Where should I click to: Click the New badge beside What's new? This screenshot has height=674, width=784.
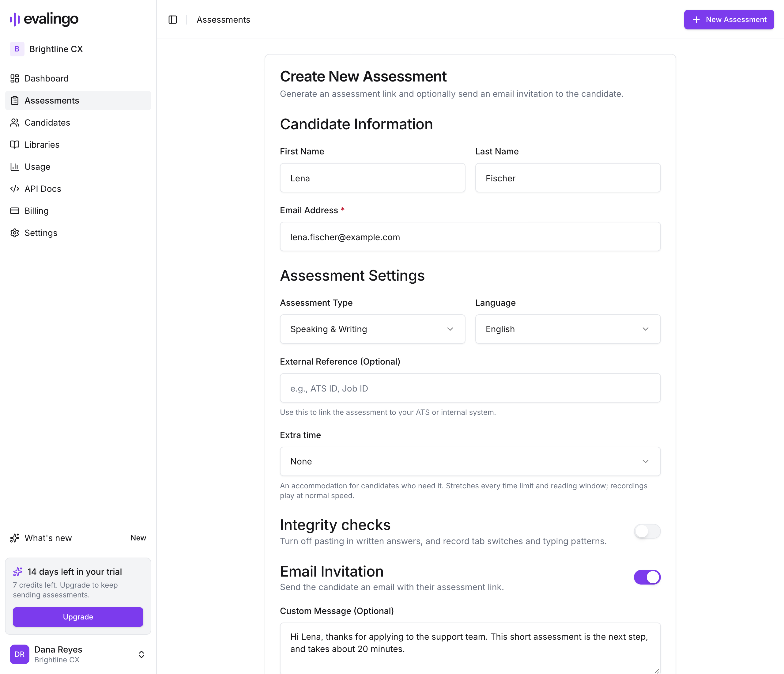point(138,538)
